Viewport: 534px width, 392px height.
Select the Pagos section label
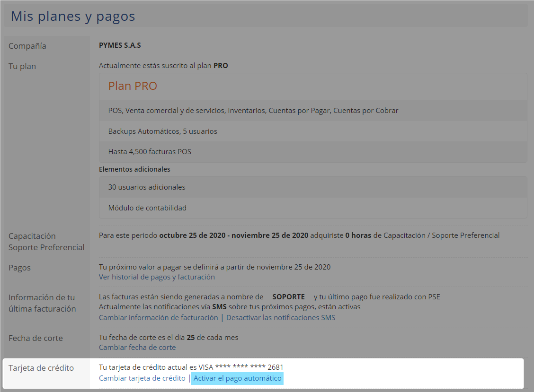point(19,268)
